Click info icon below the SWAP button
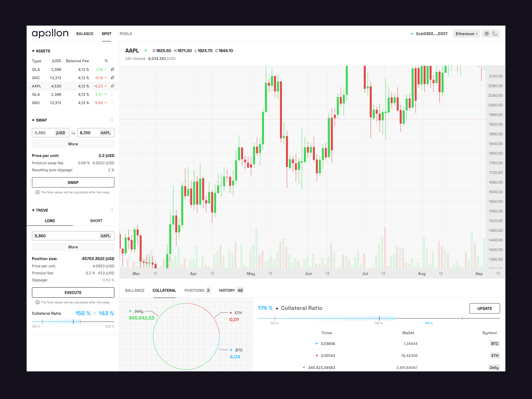 click(x=37, y=192)
